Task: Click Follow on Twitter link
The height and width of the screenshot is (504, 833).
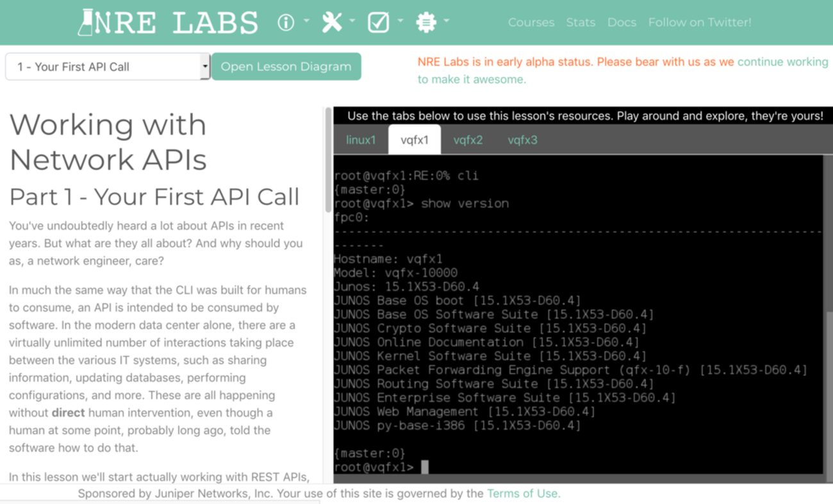Action: pyautogui.click(x=700, y=22)
